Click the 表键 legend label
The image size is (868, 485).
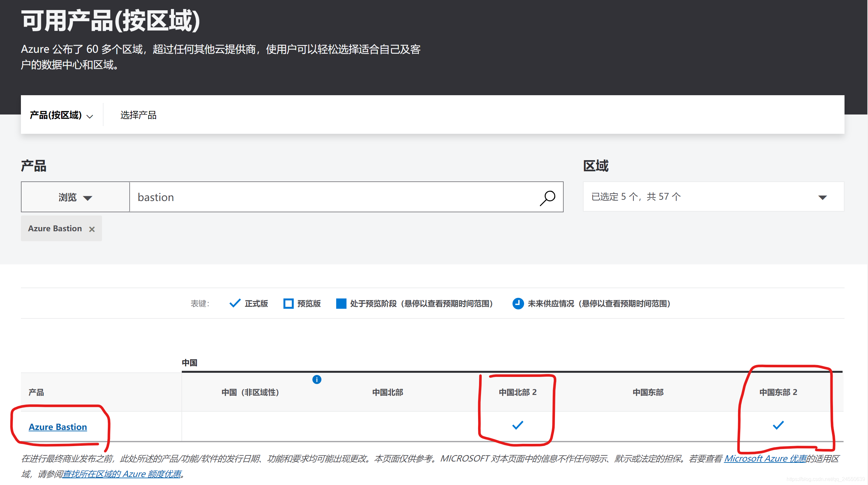(x=200, y=304)
